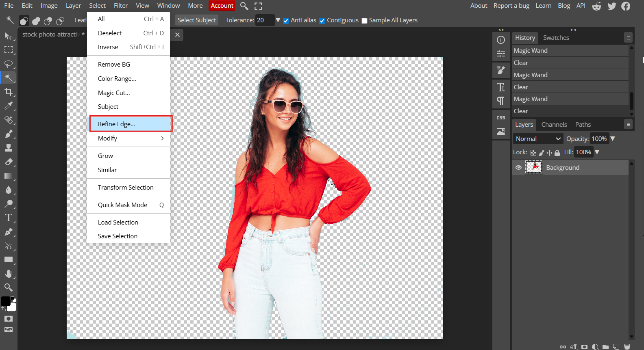Toggle fullscreen mode icon
The image size is (644, 350).
pos(258,6)
